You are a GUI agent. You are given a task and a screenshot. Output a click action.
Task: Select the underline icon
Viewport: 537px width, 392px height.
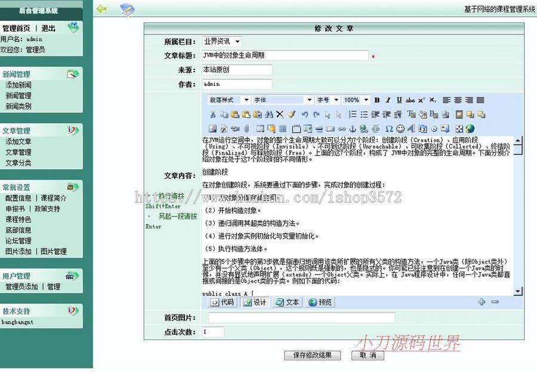(399, 100)
